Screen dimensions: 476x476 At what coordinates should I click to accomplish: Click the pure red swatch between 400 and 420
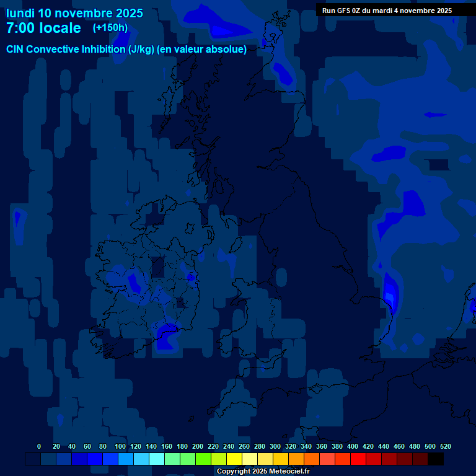[358, 459]
